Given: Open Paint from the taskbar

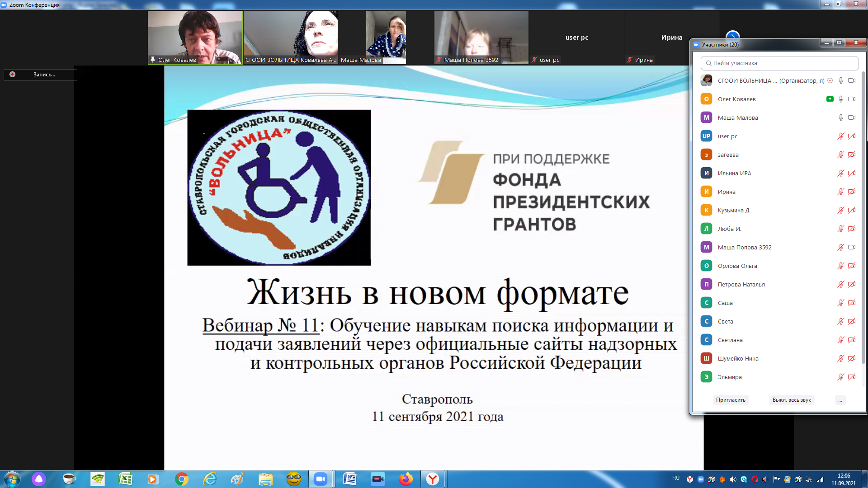Looking at the screenshot, I should (x=237, y=479).
